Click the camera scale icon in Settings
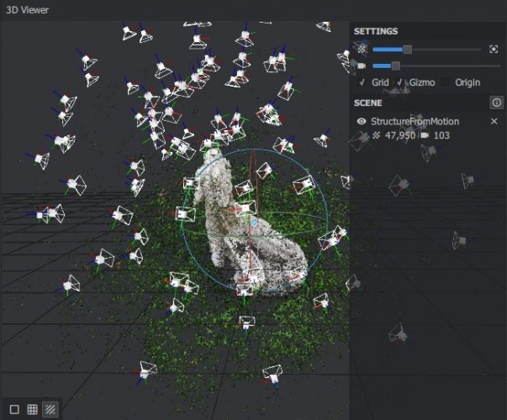The width and height of the screenshot is (507, 420). (x=362, y=66)
